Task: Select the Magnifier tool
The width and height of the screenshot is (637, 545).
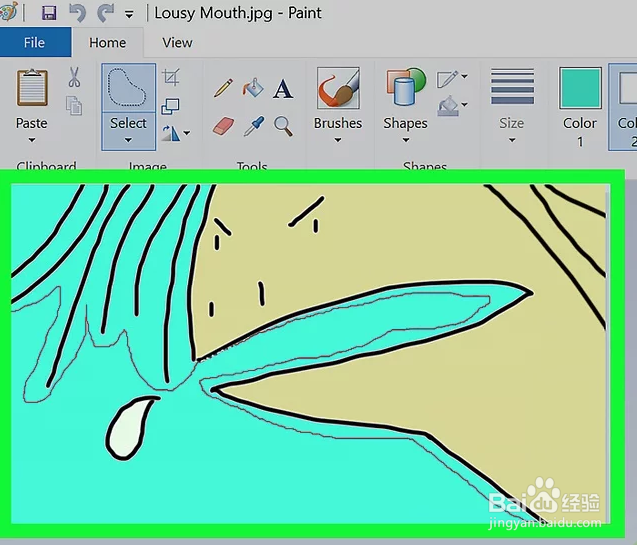Action: tap(283, 126)
